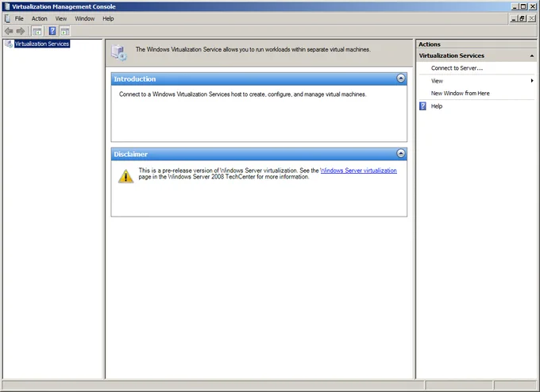Open the Action menu
The image size is (540, 392).
39,18
